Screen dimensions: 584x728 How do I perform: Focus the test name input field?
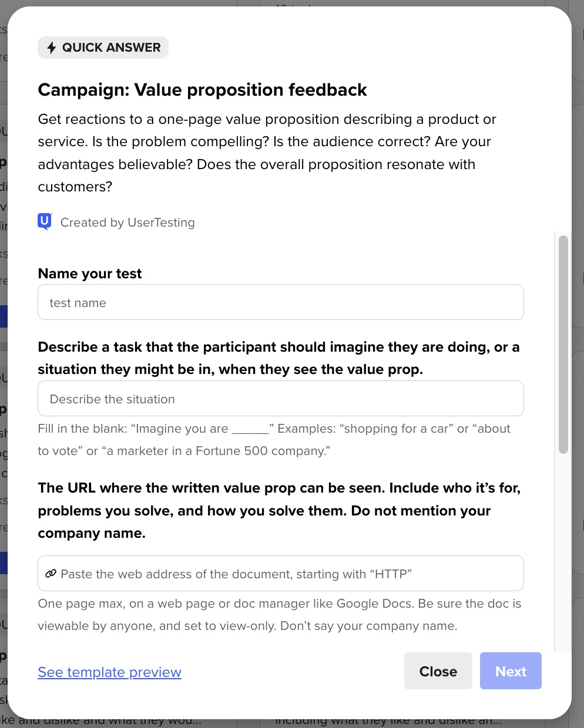(x=280, y=302)
